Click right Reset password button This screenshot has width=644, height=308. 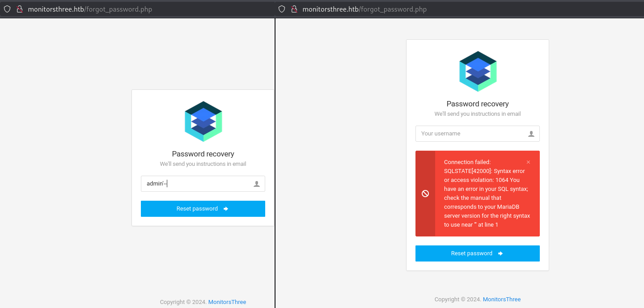[478, 253]
